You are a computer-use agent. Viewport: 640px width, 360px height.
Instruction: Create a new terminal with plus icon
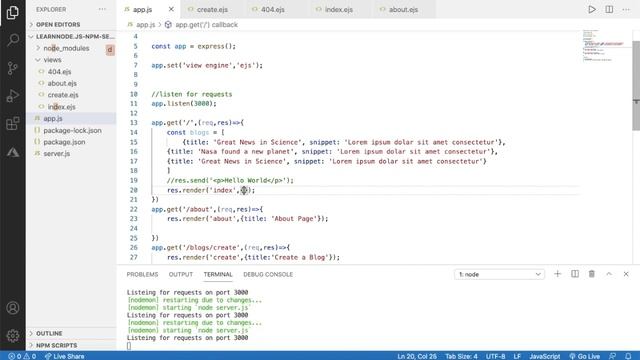[x=558, y=274]
